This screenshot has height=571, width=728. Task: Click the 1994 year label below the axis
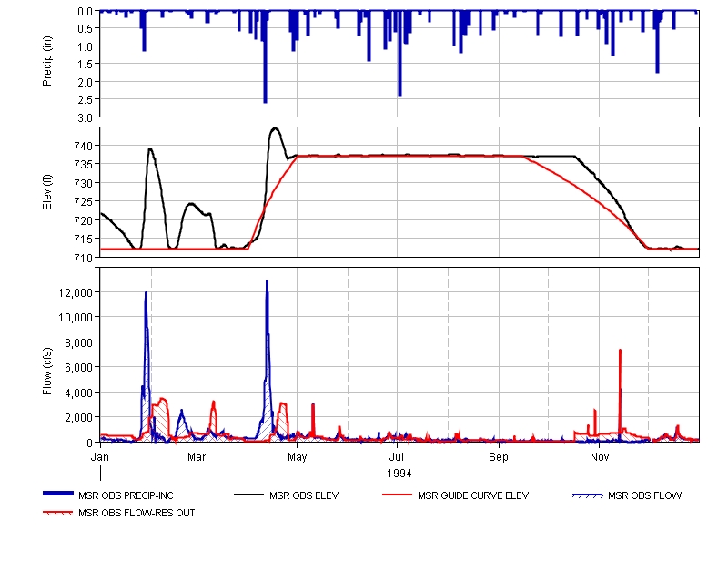coord(399,474)
